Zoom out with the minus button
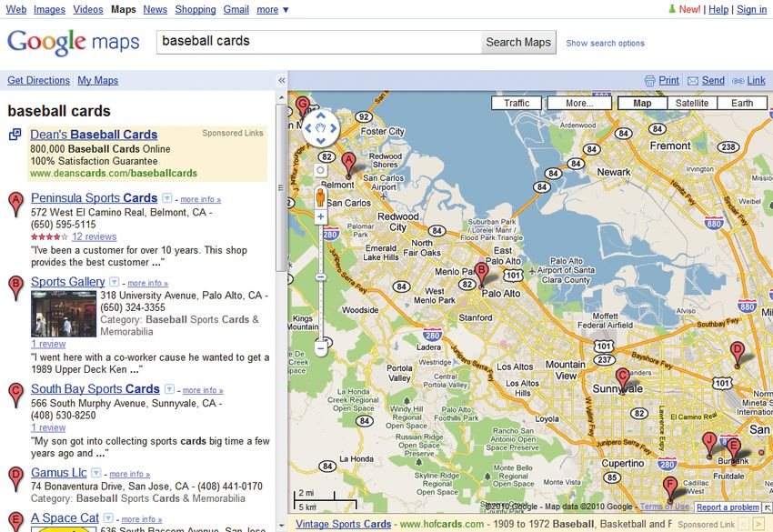Screen dimensions: 773x532 tap(321, 348)
